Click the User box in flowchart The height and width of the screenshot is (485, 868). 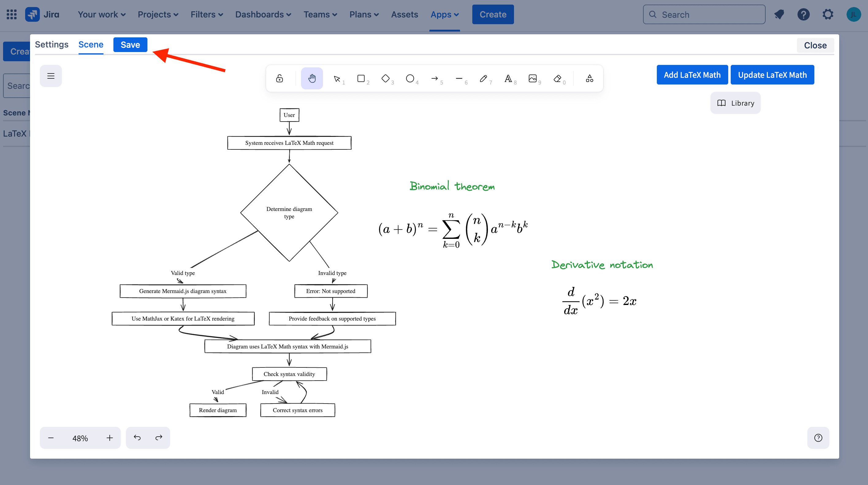pos(289,115)
